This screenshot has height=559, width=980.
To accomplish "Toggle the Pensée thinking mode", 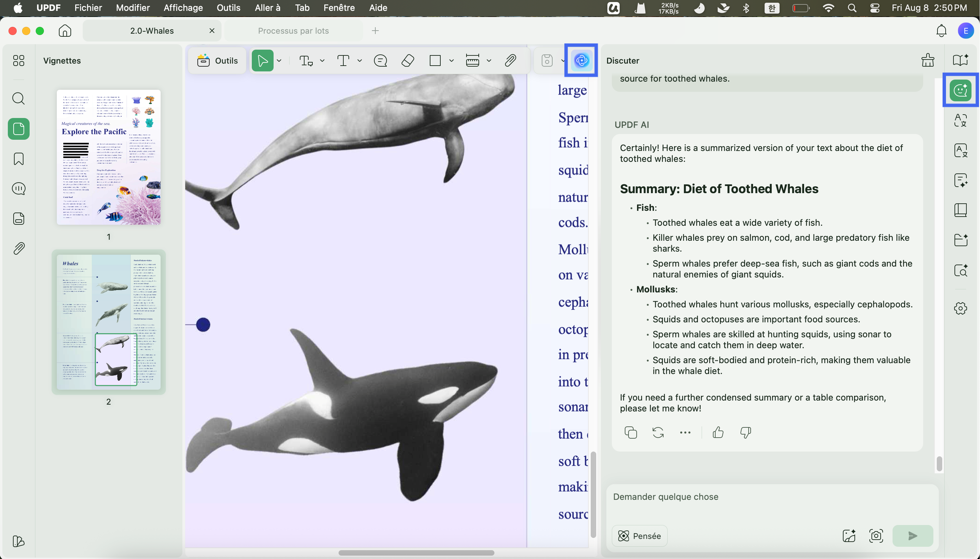I will tap(639, 536).
